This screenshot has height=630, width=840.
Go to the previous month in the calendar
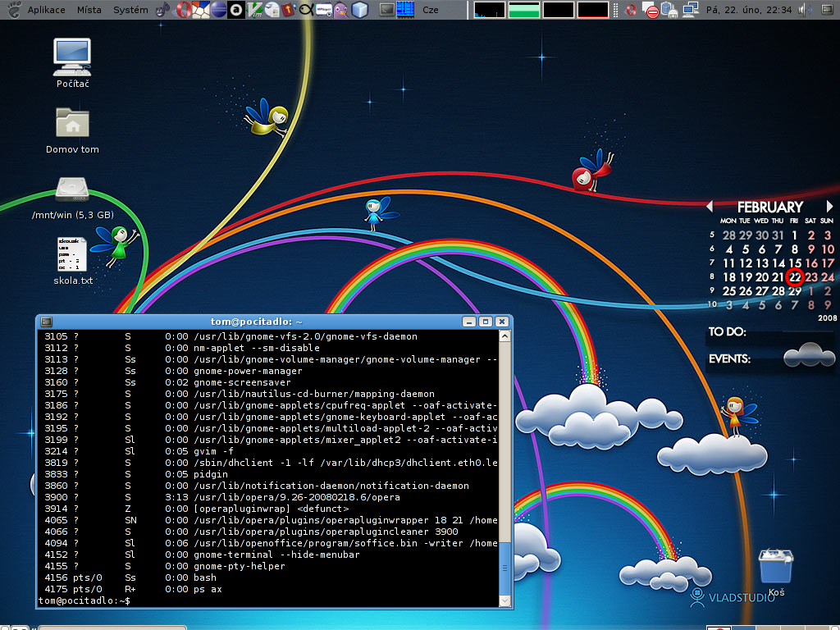(x=710, y=206)
